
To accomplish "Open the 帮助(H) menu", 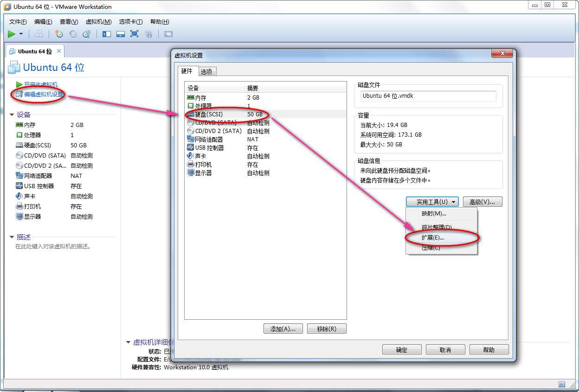I will [x=160, y=22].
